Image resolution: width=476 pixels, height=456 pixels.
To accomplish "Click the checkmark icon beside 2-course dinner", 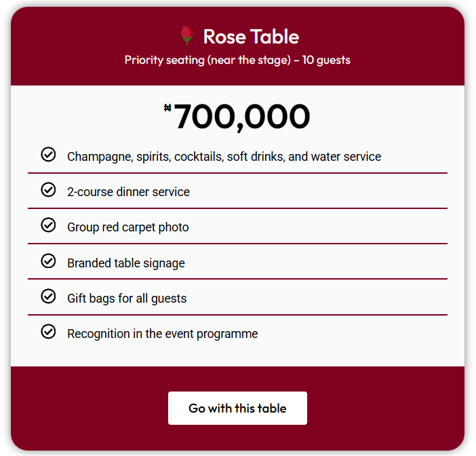I will [x=48, y=190].
